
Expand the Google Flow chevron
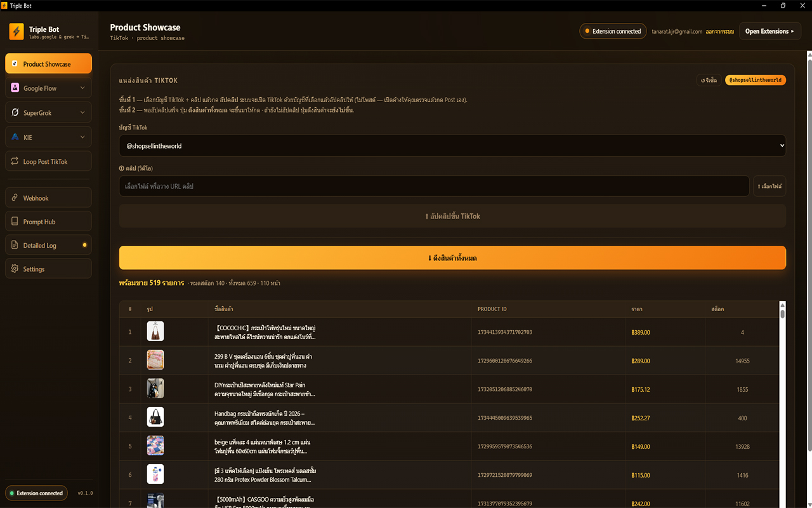click(82, 88)
